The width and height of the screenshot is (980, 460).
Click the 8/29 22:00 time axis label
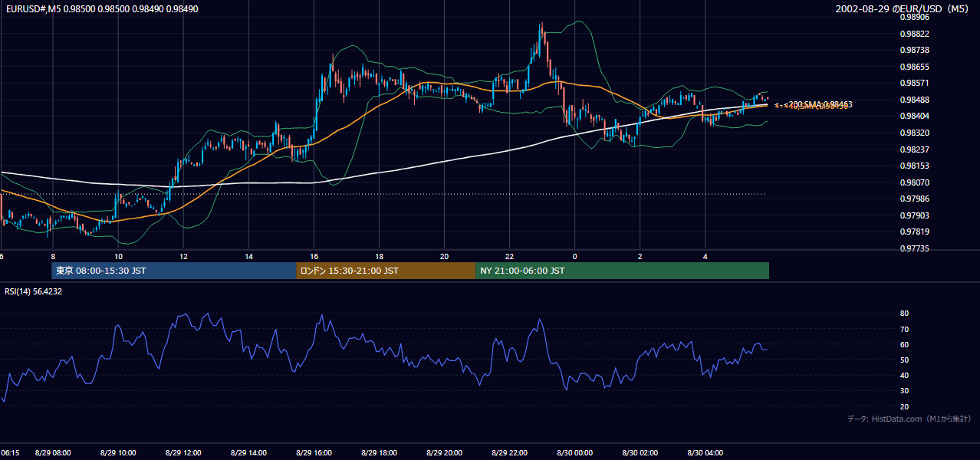tap(510, 453)
